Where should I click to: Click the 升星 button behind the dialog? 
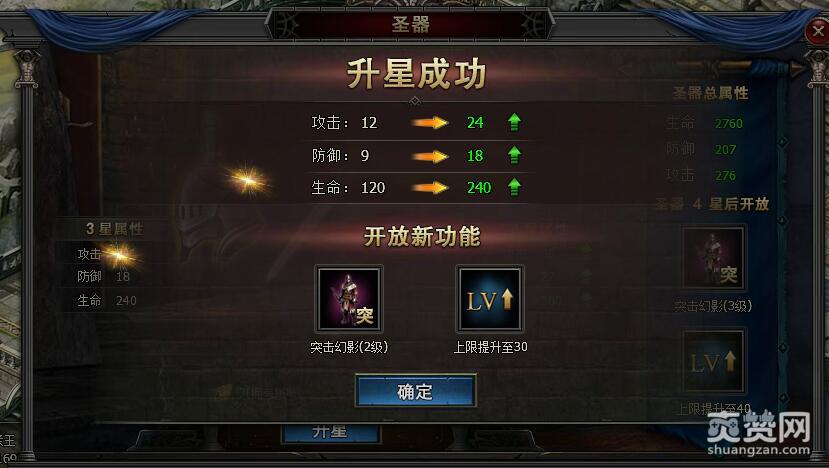(x=330, y=433)
